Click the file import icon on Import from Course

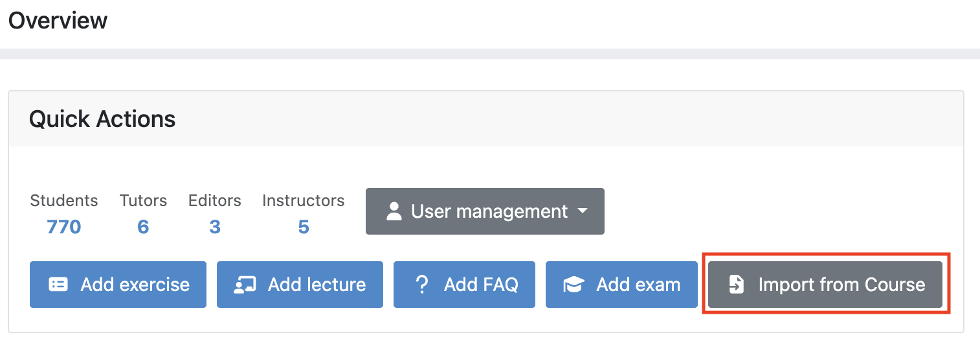pos(737,285)
